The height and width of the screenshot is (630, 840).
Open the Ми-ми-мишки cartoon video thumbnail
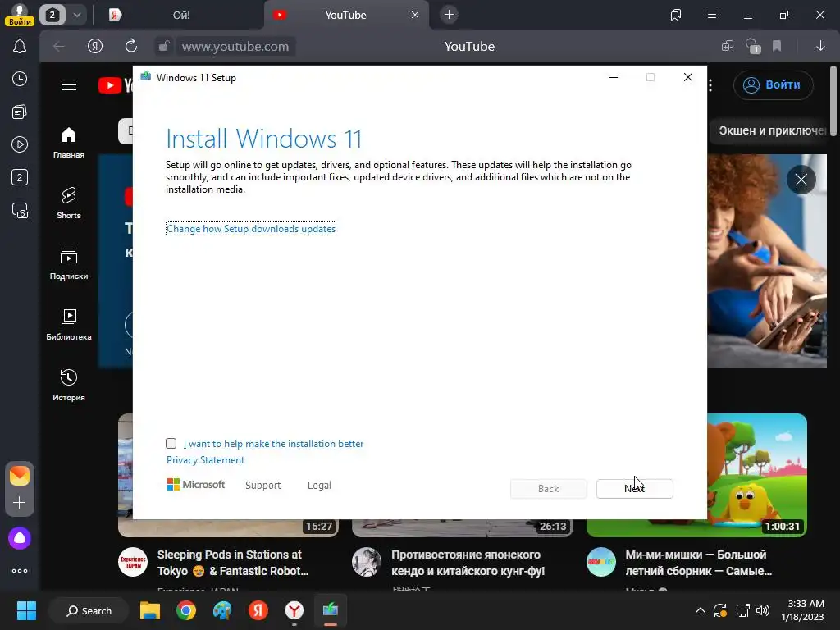(757, 475)
